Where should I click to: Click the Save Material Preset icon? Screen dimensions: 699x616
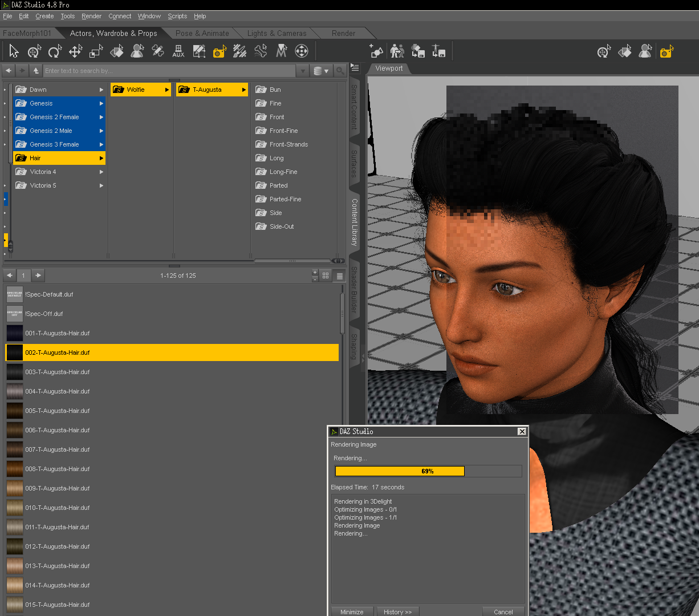pyautogui.click(x=418, y=52)
